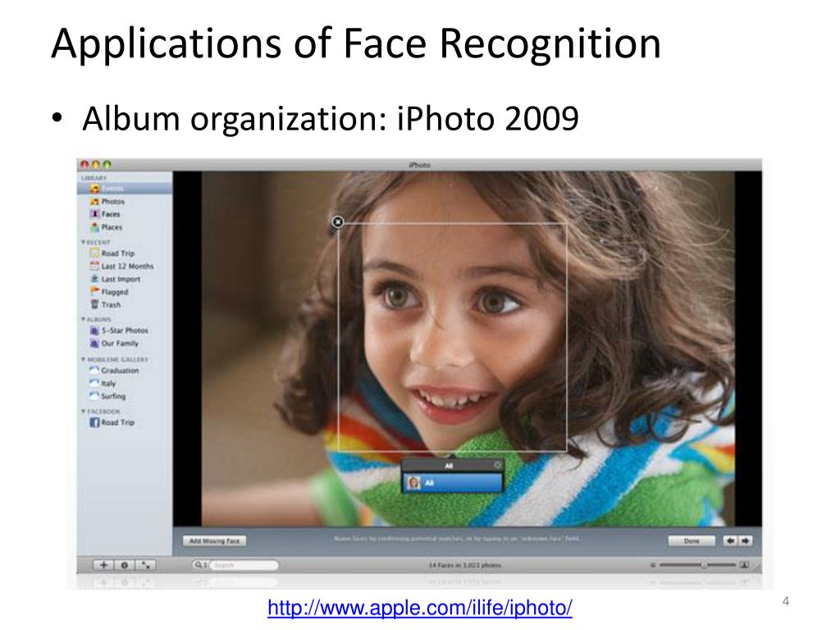
Task: Click the zoom slider thumb
Action: click(704, 564)
